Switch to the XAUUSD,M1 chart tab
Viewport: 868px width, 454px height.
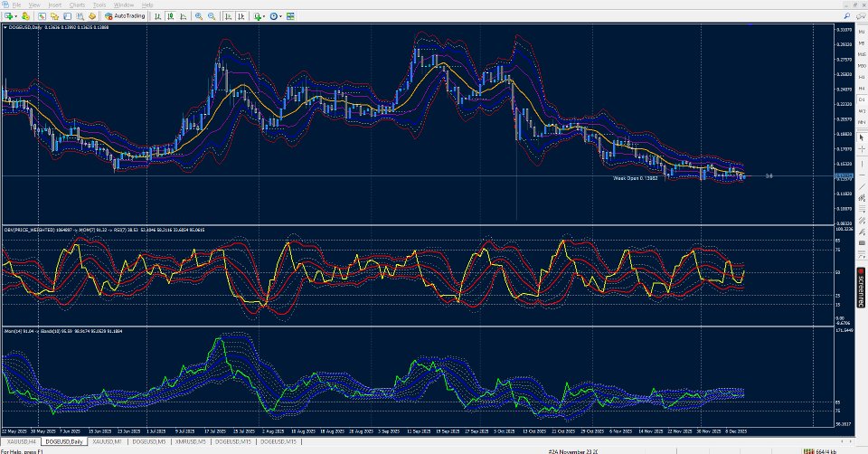pos(107,442)
